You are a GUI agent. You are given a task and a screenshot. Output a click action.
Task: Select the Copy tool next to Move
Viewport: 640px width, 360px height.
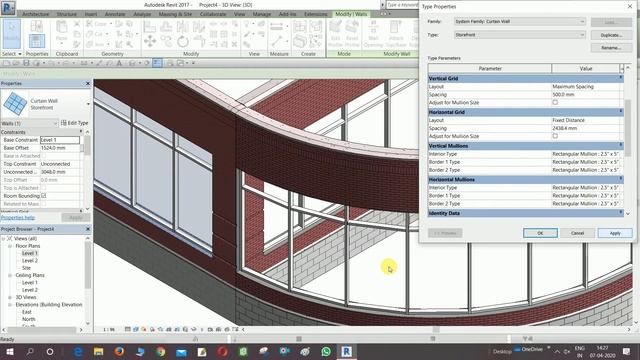pyautogui.click(x=166, y=41)
